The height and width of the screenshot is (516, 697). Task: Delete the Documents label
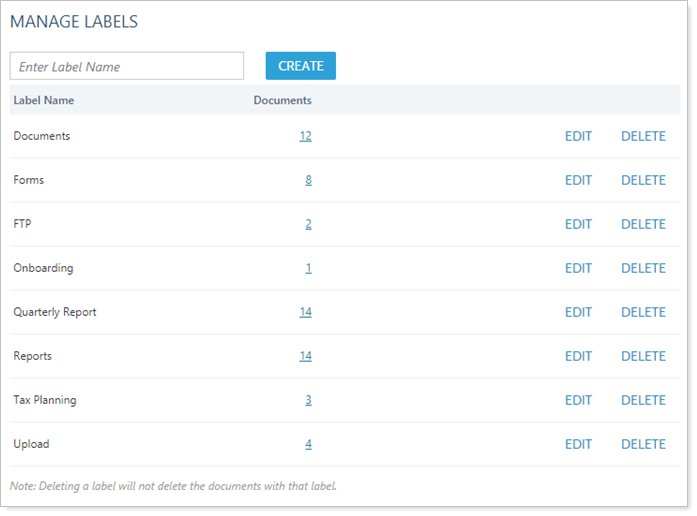tap(643, 136)
